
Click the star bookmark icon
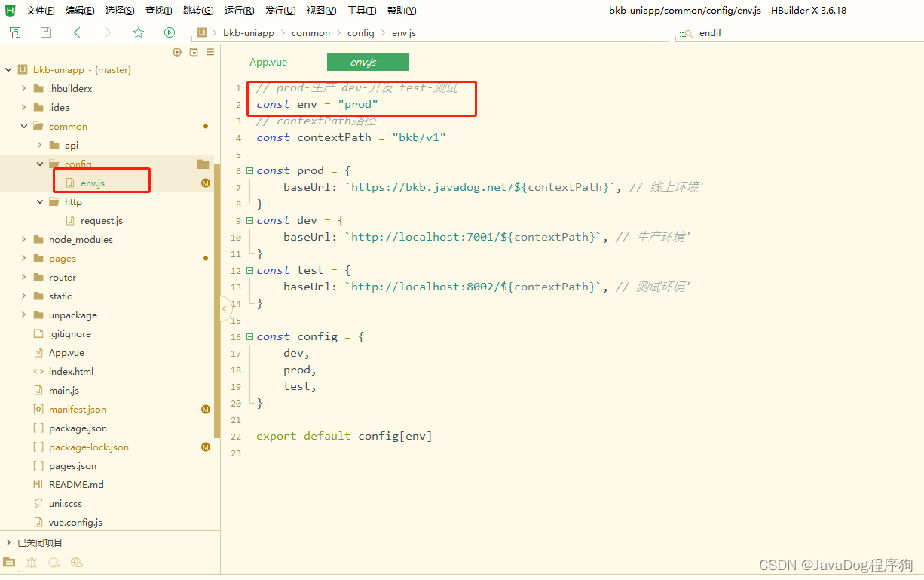pyautogui.click(x=139, y=32)
